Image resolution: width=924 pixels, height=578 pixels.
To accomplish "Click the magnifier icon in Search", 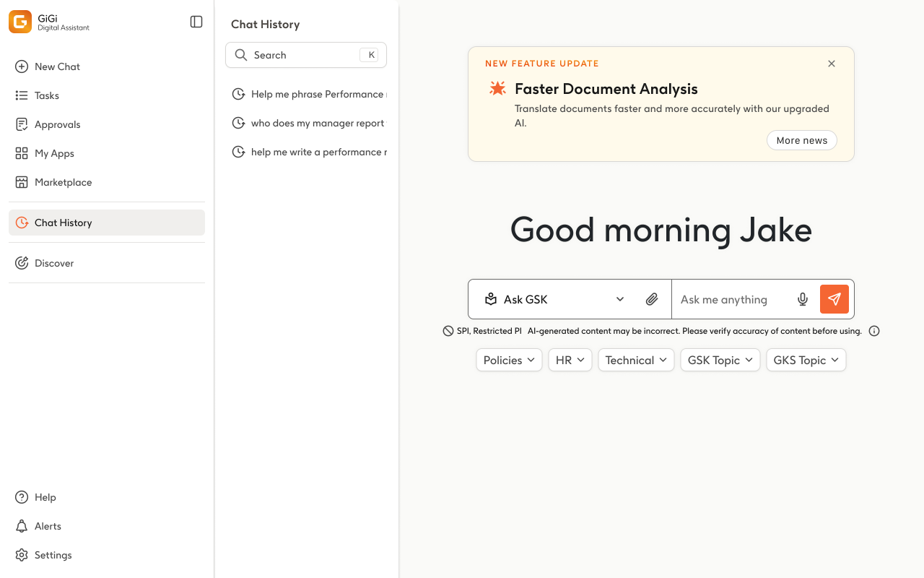I will pos(241,55).
